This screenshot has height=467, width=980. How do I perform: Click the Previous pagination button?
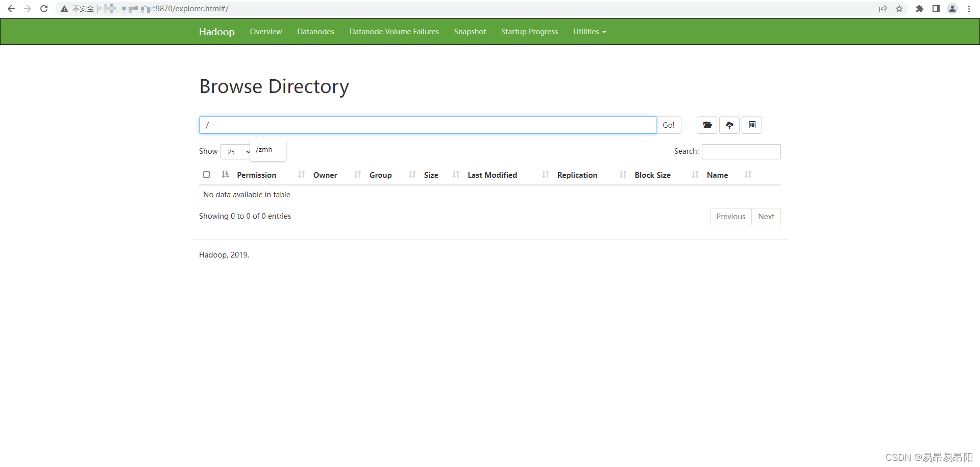[x=731, y=217]
